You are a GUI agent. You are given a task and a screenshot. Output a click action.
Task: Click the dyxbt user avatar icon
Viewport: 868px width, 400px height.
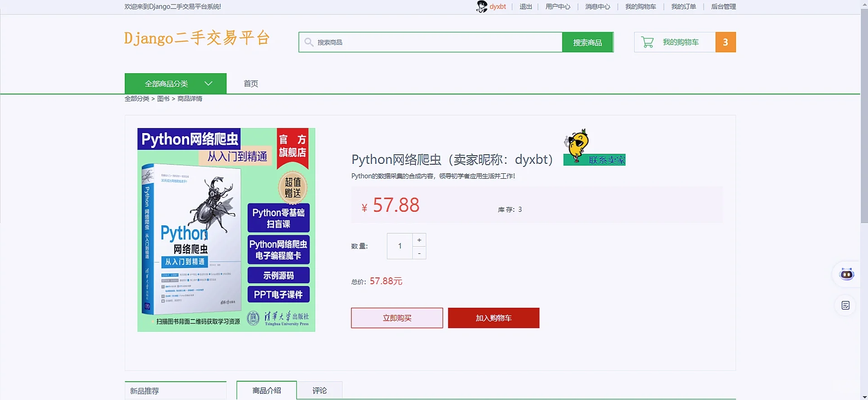pyautogui.click(x=481, y=6)
